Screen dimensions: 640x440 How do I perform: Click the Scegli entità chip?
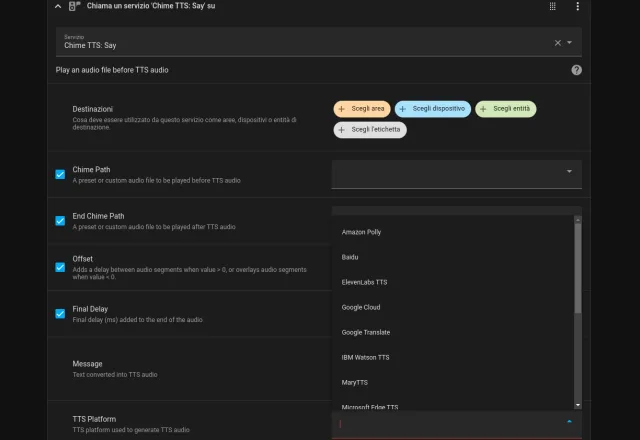(510, 109)
